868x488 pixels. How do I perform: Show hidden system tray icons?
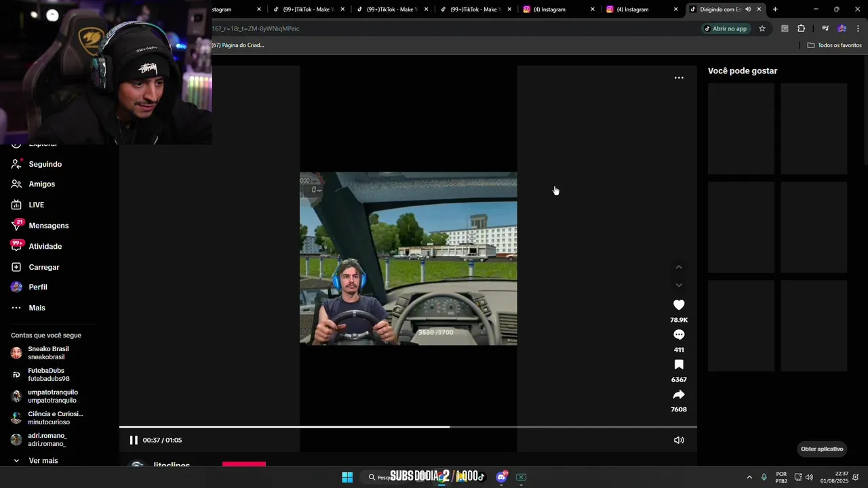point(749,477)
